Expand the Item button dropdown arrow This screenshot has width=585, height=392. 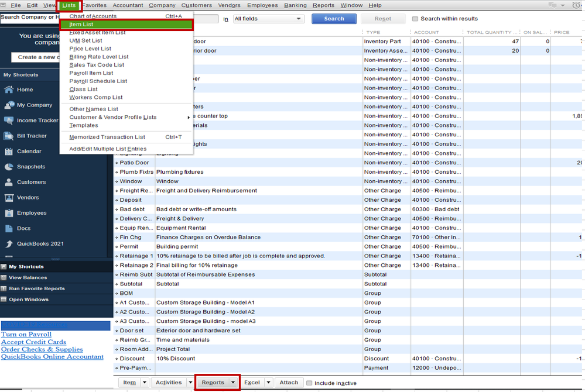point(145,382)
